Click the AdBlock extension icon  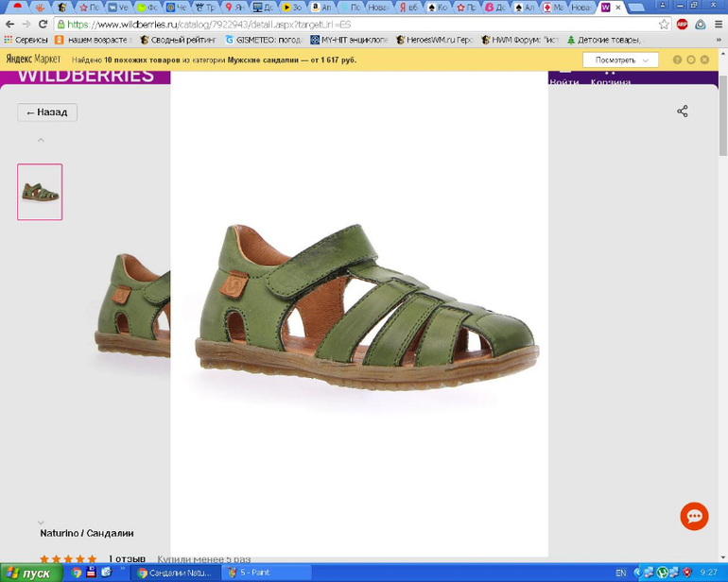682,25
